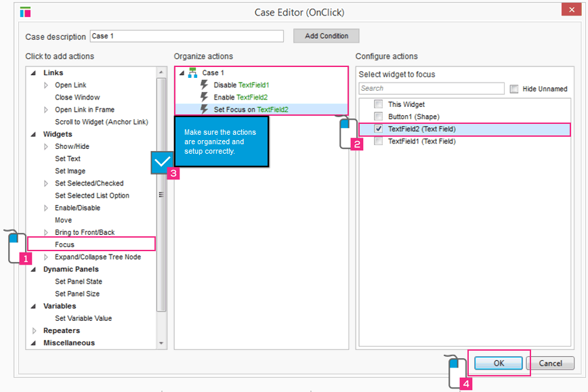This screenshot has width=588, height=392.
Task: Enable the Hide Unnamed checkbox
Action: point(514,89)
